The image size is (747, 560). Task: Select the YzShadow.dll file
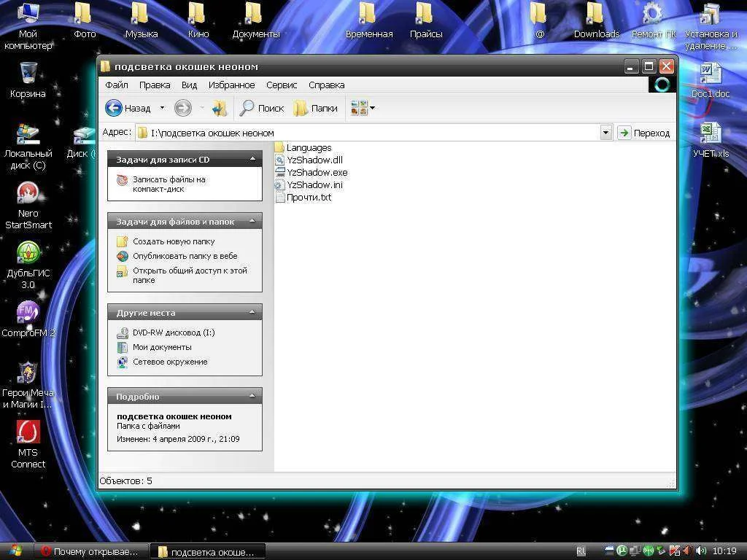[314, 160]
